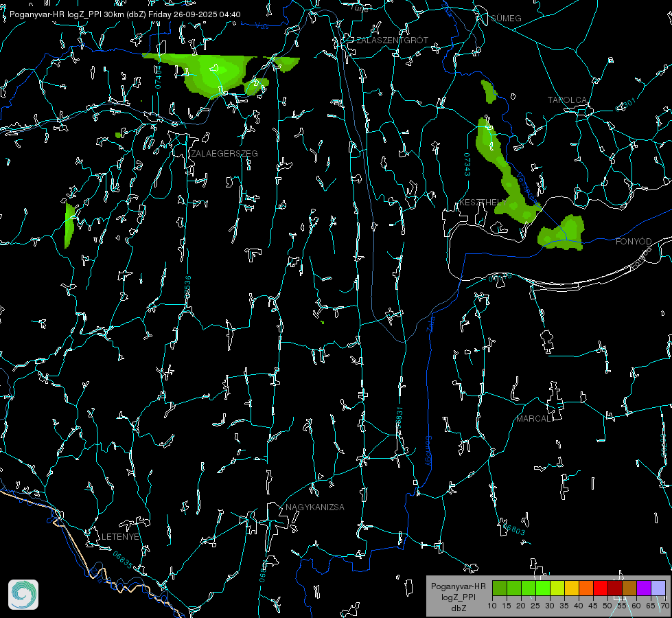Click road number 07343 label

pos(467,164)
